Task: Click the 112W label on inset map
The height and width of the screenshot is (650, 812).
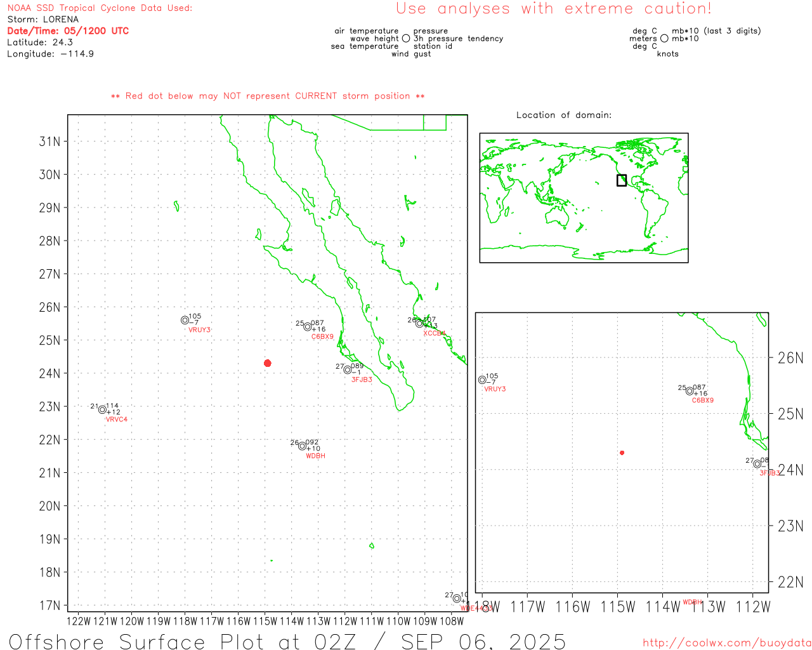Action: pyautogui.click(x=753, y=607)
